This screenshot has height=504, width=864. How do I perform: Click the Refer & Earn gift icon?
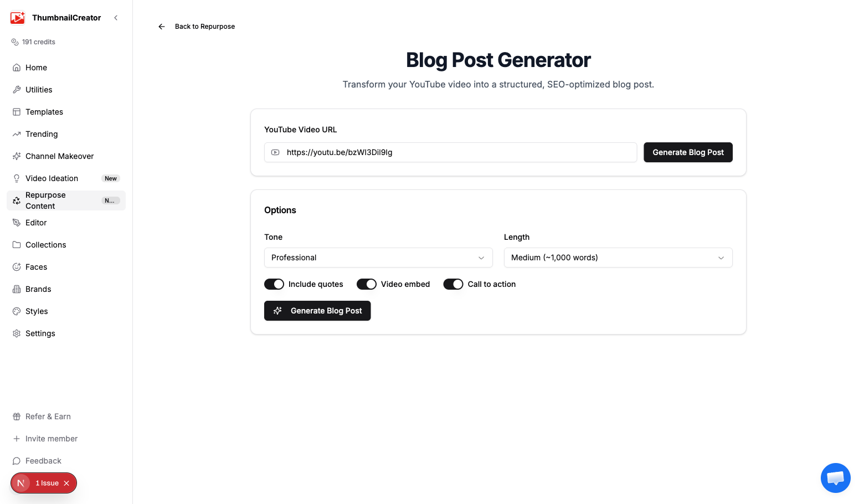click(17, 416)
